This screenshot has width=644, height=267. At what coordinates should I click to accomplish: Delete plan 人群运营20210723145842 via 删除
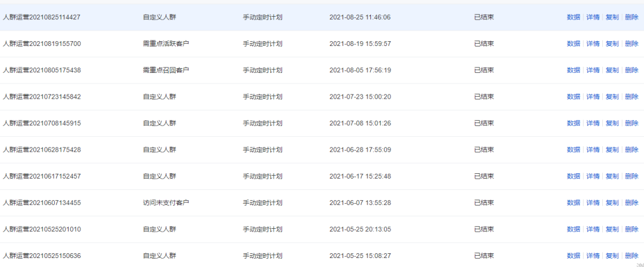coord(631,97)
